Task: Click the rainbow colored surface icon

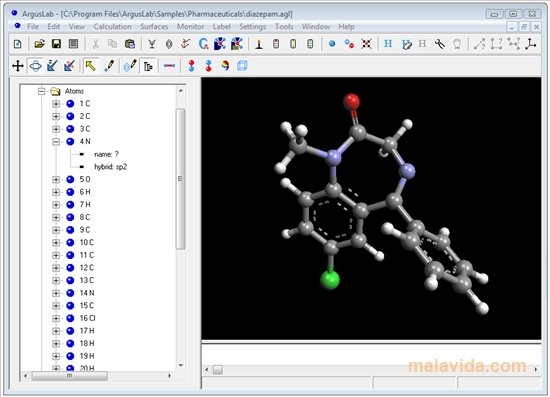Action: pos(225,66)
